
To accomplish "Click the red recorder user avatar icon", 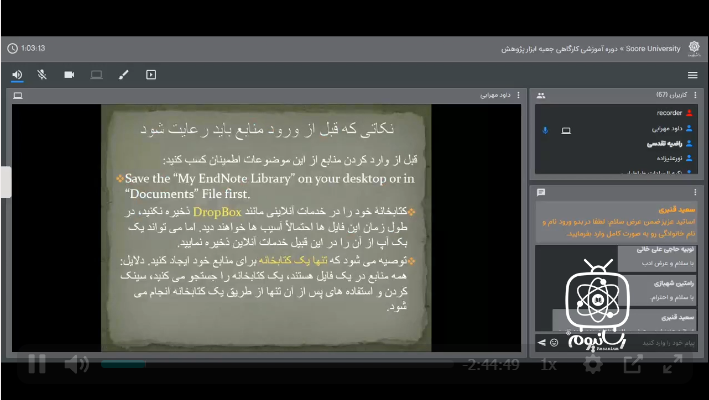I will point(689,113).
